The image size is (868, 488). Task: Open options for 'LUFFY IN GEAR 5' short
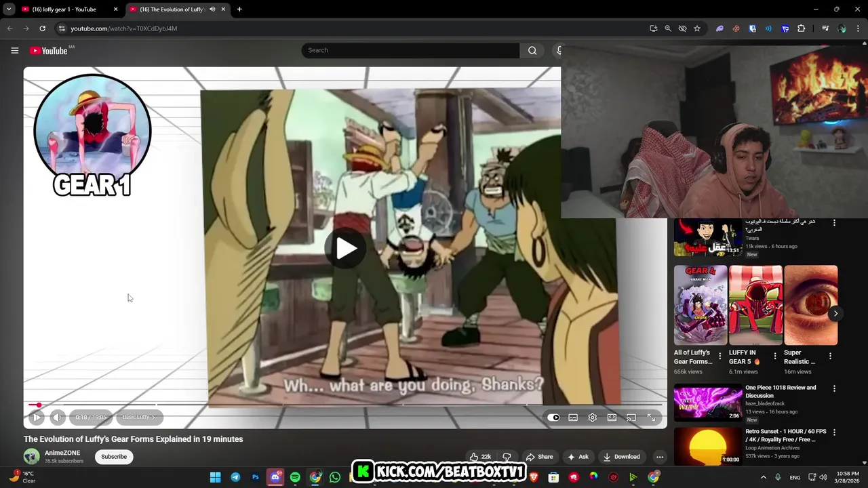coord(775,356)
